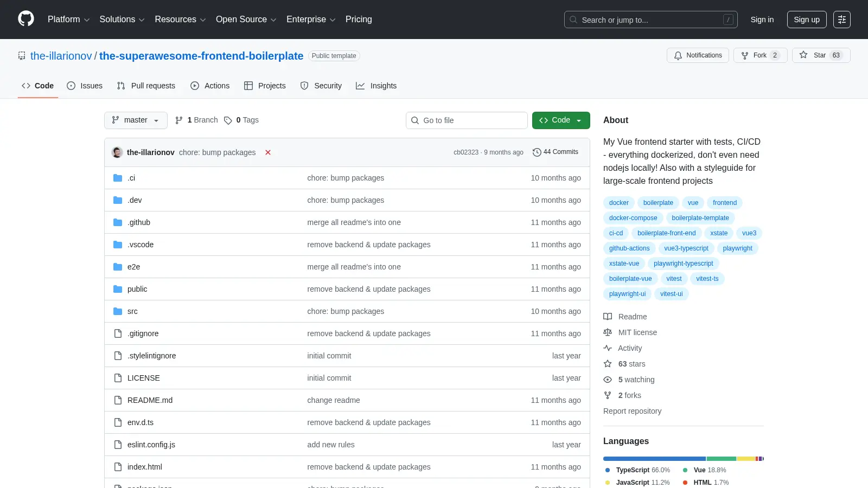Expand the Solutions menu

(122, 20)
